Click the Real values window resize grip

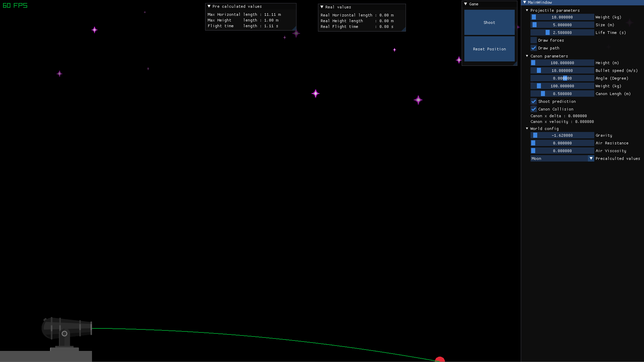click(x=404, y=29)
